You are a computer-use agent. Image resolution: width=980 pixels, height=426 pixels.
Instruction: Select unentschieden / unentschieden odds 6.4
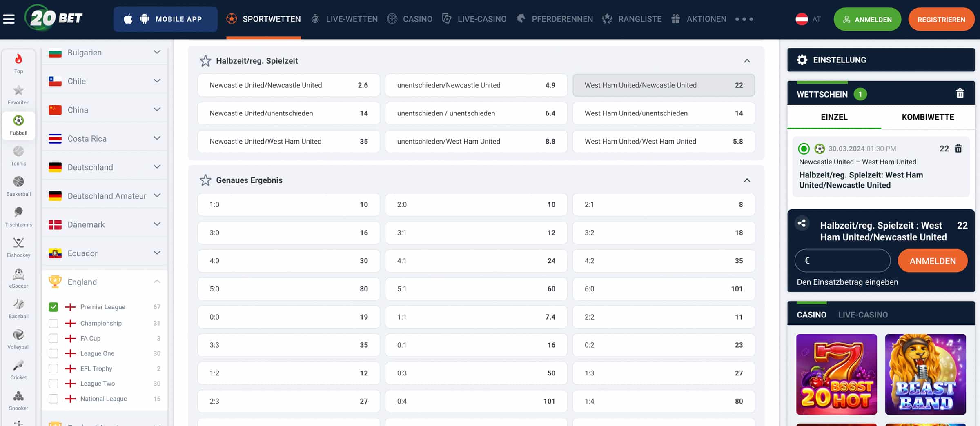pos(476,113)
